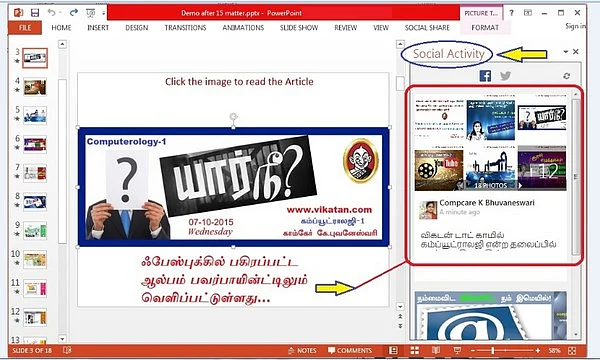Select slide 9 thumbnail
Screen dimensions: 600x360
[x=35, y=231]
